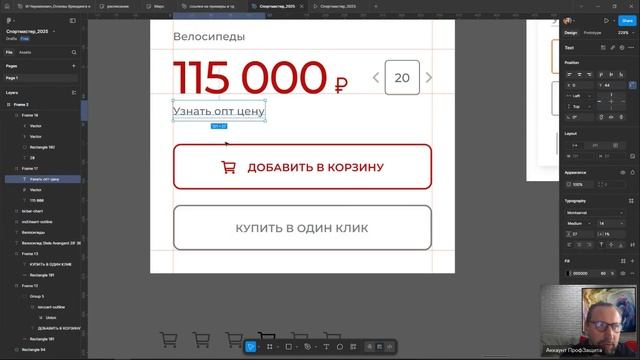640x360 pixels.
Task: Set vertical text align middle in Typography
Action: 611,245
